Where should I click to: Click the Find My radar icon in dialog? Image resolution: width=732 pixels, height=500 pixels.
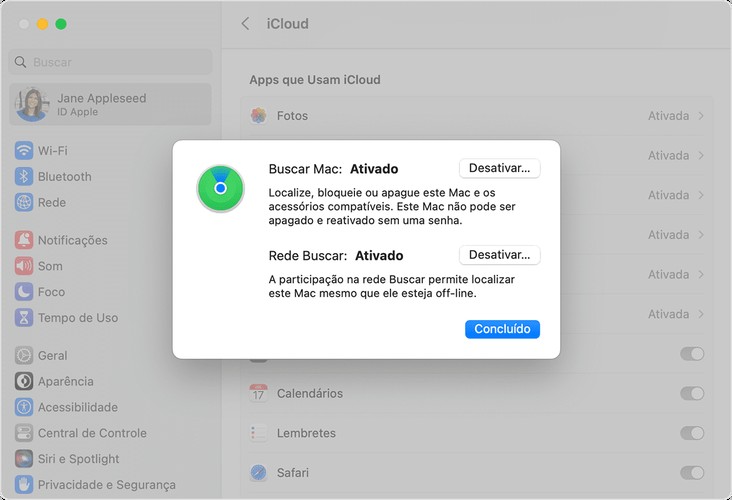220,188
